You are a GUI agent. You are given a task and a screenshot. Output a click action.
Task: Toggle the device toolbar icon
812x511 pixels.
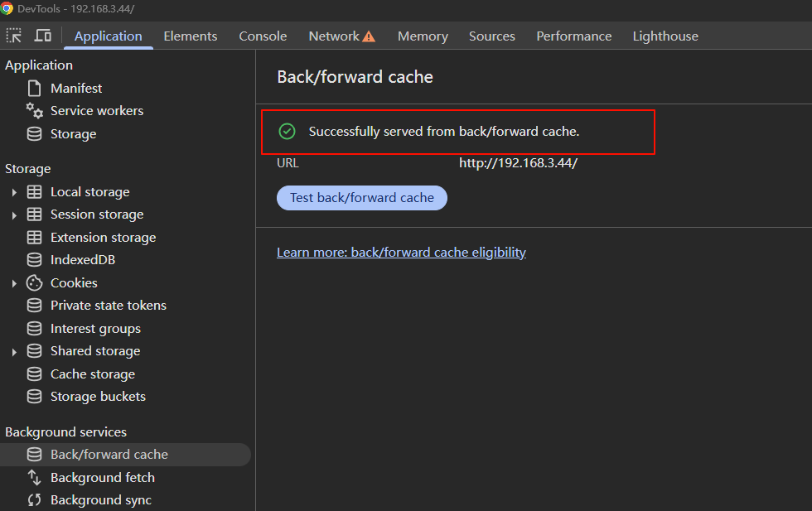(42, 36)
